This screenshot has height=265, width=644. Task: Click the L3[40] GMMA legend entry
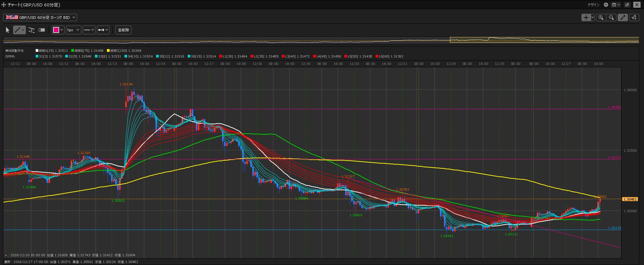coord(296,56)
